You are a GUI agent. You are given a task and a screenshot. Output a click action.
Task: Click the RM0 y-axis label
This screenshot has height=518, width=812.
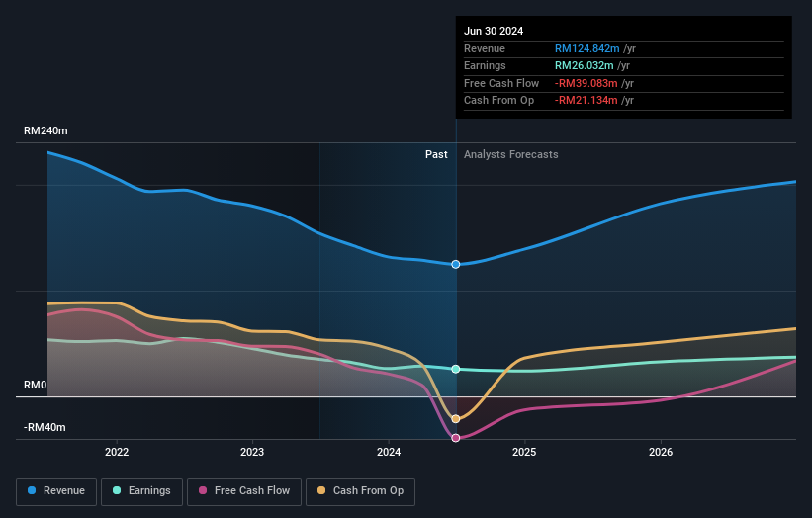coord(36,385)
